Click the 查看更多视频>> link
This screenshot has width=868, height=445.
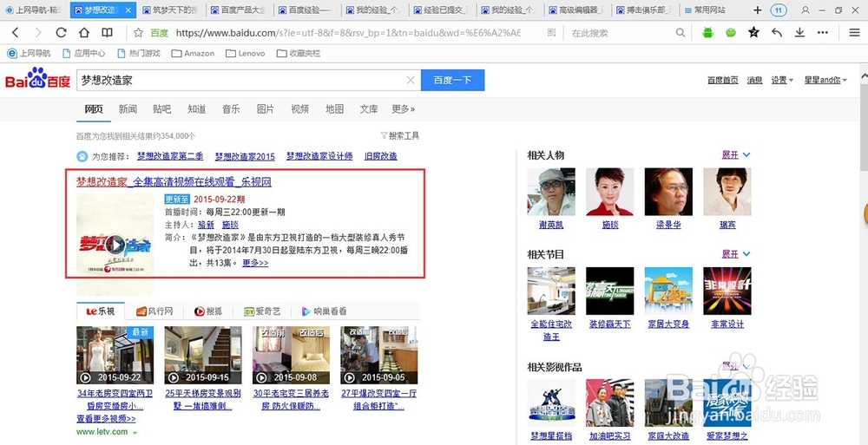(x=106, y=418)
